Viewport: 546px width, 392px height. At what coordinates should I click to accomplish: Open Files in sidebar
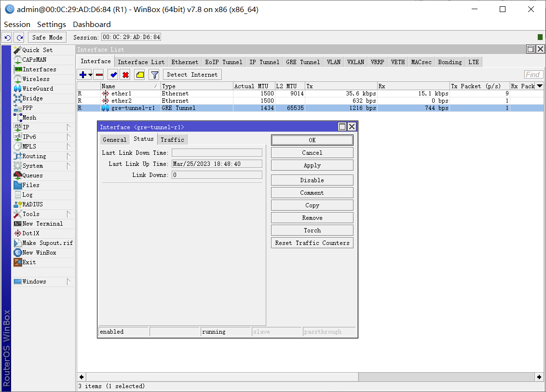coord(44,185)
